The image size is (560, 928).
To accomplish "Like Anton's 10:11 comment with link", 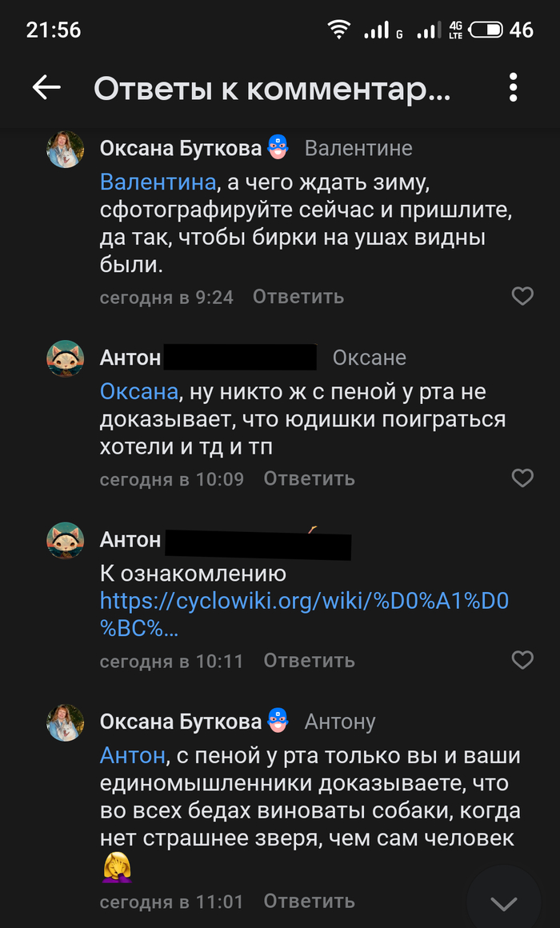I will pyautogui.click(x=522, y=660).
